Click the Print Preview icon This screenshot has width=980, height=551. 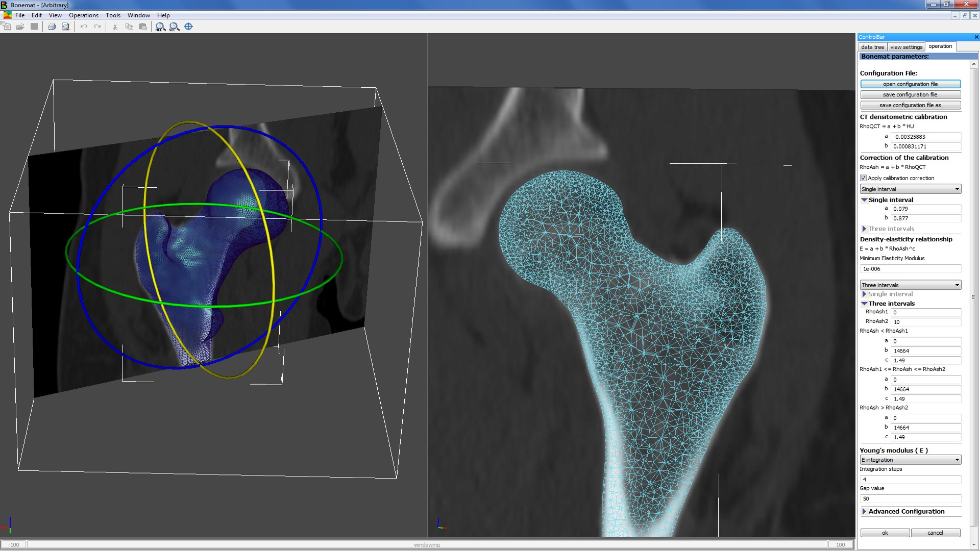66,27
